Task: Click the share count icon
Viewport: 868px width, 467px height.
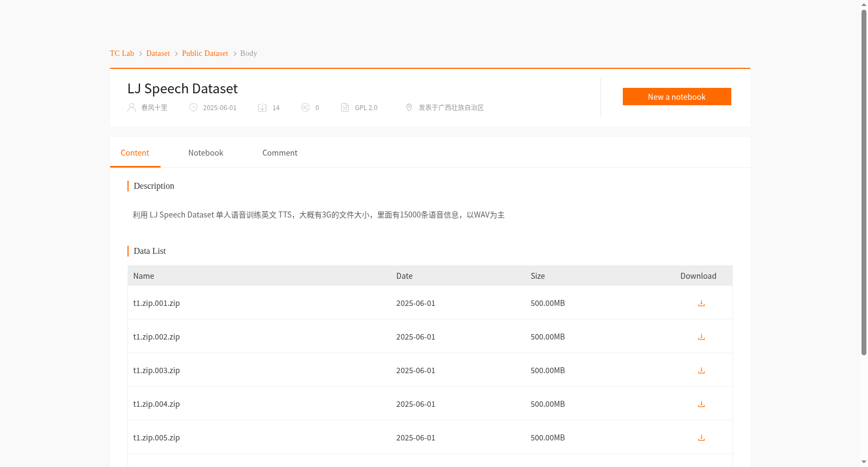Action: [x=305, y=107]
